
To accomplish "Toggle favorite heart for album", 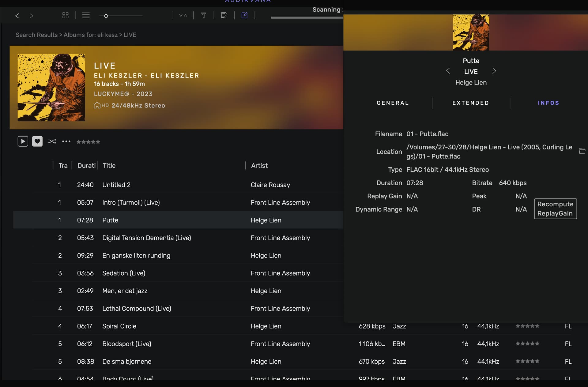I will point(37,141).
